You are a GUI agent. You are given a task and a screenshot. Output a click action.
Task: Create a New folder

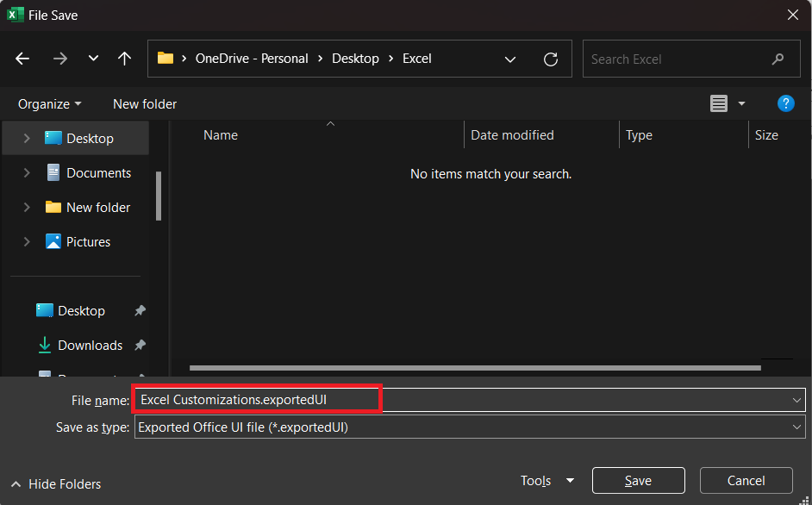[x=145, y=104]
